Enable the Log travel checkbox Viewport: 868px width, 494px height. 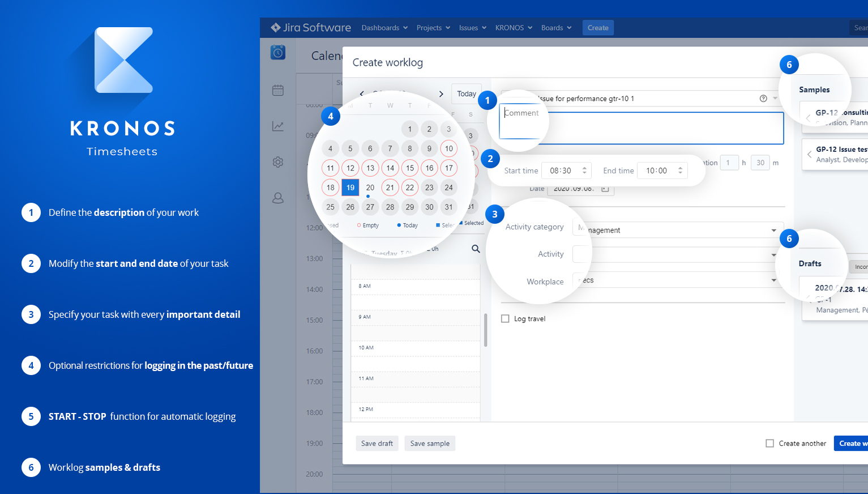[505, 318]
